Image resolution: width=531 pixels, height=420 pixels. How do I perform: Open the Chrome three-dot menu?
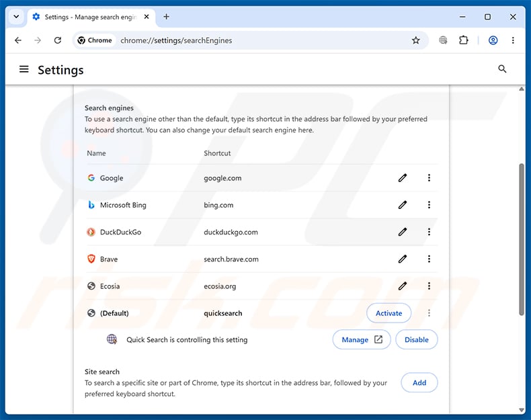coord(513,40)
